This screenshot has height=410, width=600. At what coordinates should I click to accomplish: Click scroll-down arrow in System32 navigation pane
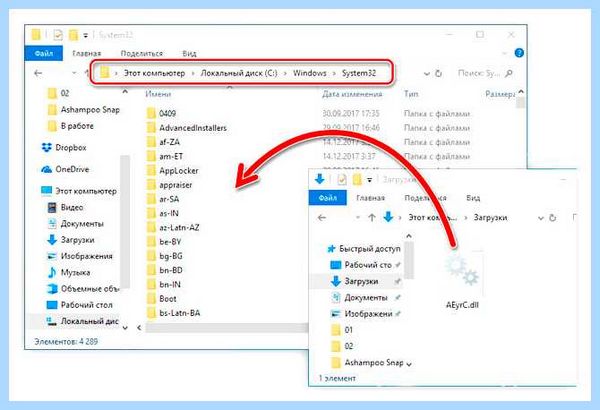point(125,328)
